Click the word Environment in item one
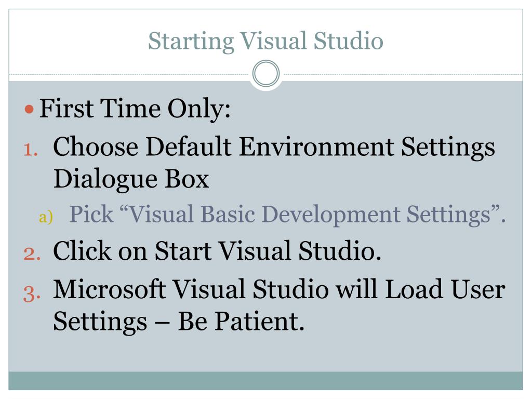This screenshot has height=399, width=532. pos(316,146)
